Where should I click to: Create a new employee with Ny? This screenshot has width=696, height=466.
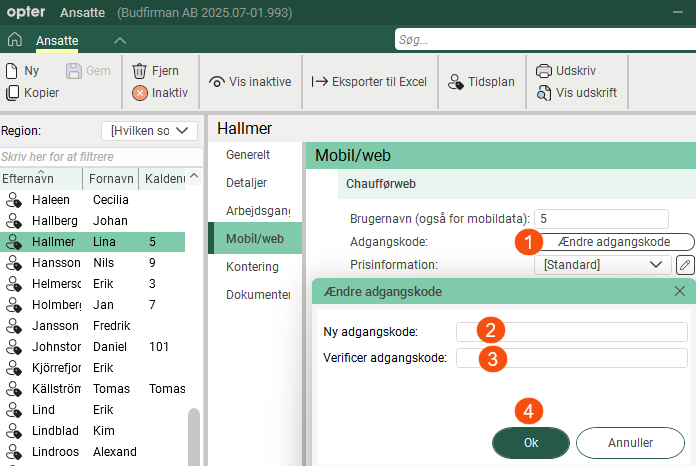coord(23,71)
